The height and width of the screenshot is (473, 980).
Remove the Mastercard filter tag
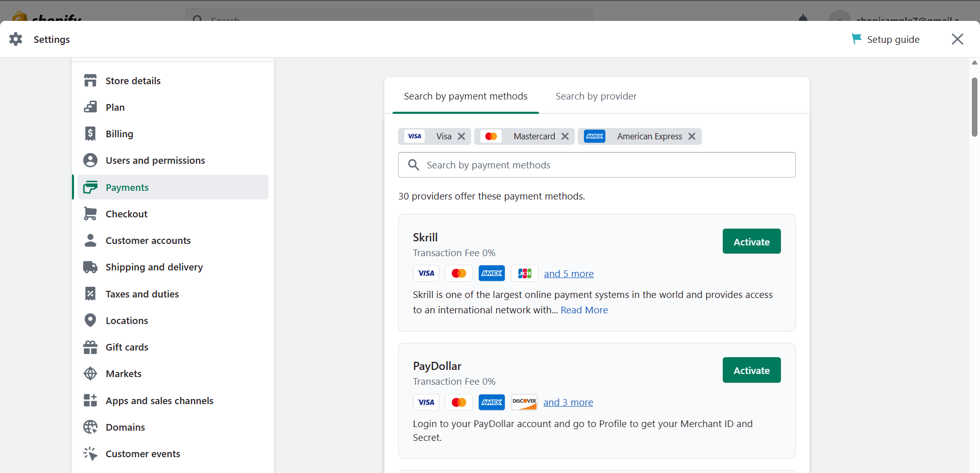point(565,136)
